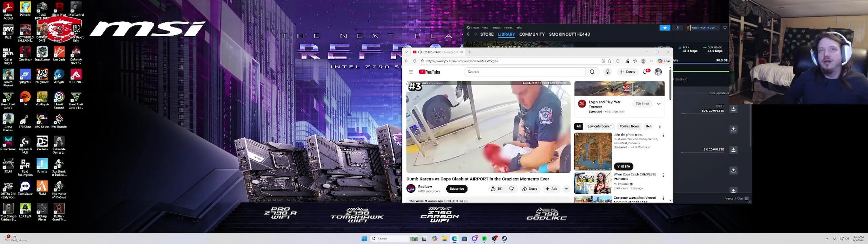Switch to Steam STORE tab
Viewport: 868px width, 244px height.
pos(487,34)
